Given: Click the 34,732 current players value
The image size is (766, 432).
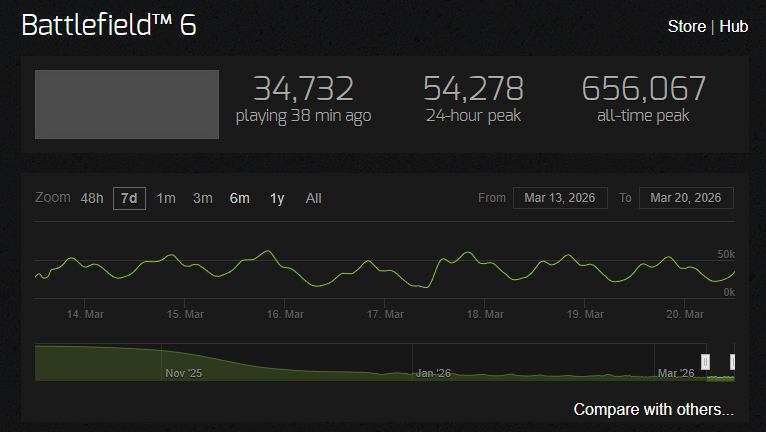Looking at the screenshot, I should click(303, 88).
